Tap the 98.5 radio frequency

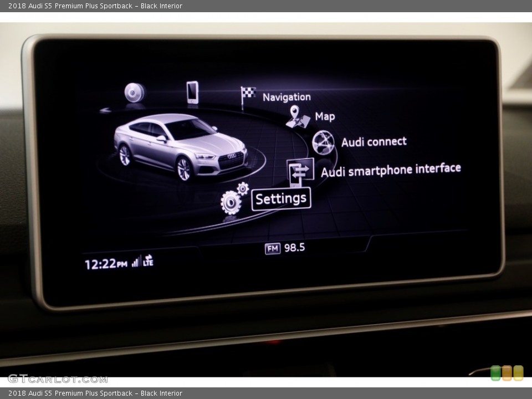click(x=294, y=248)
